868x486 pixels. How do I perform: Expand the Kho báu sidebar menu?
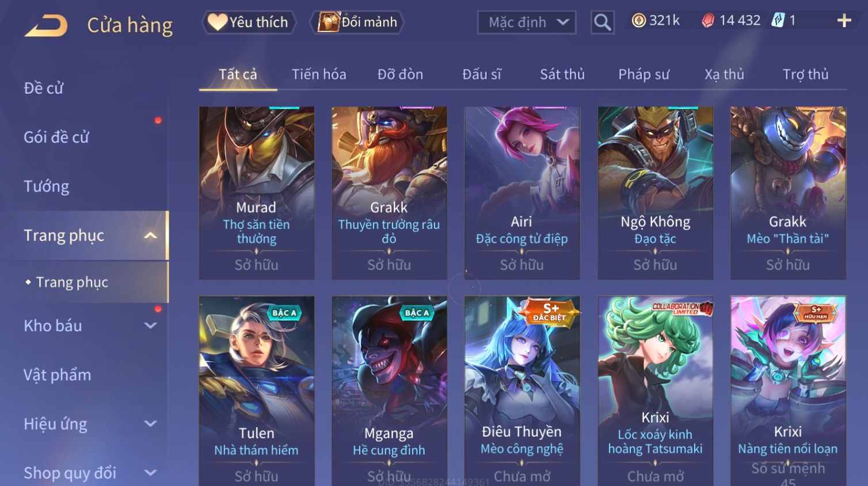[x=150, y=326]
